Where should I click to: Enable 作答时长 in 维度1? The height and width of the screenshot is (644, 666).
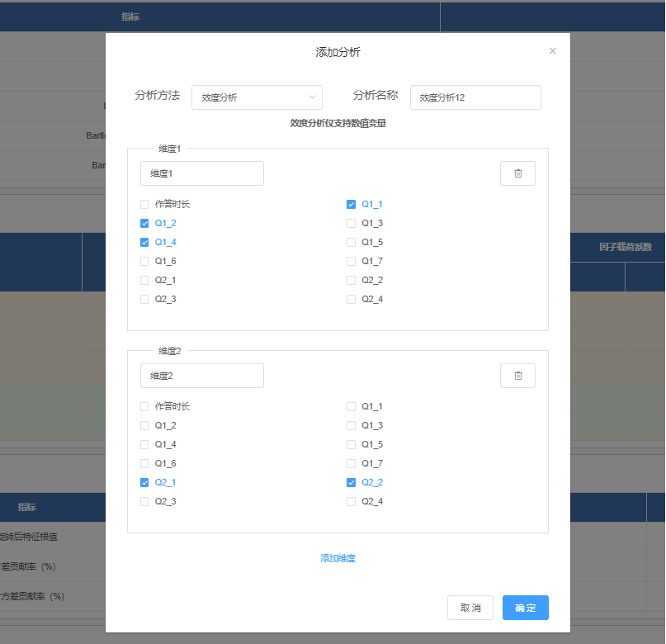(x=144, y=204)
